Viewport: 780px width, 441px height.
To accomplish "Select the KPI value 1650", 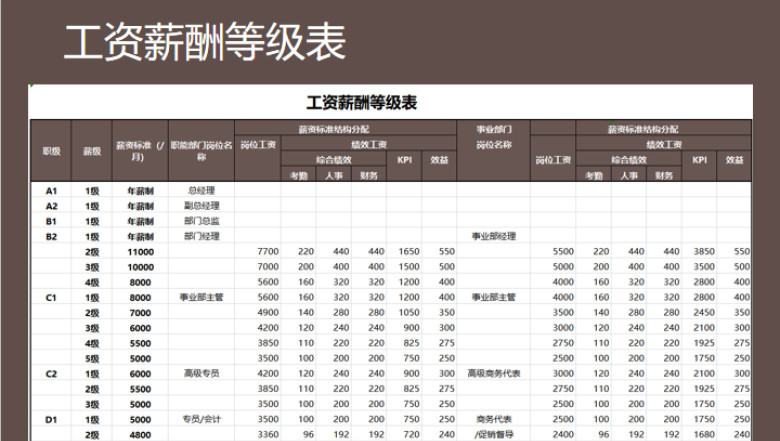I will coord(409,252).
